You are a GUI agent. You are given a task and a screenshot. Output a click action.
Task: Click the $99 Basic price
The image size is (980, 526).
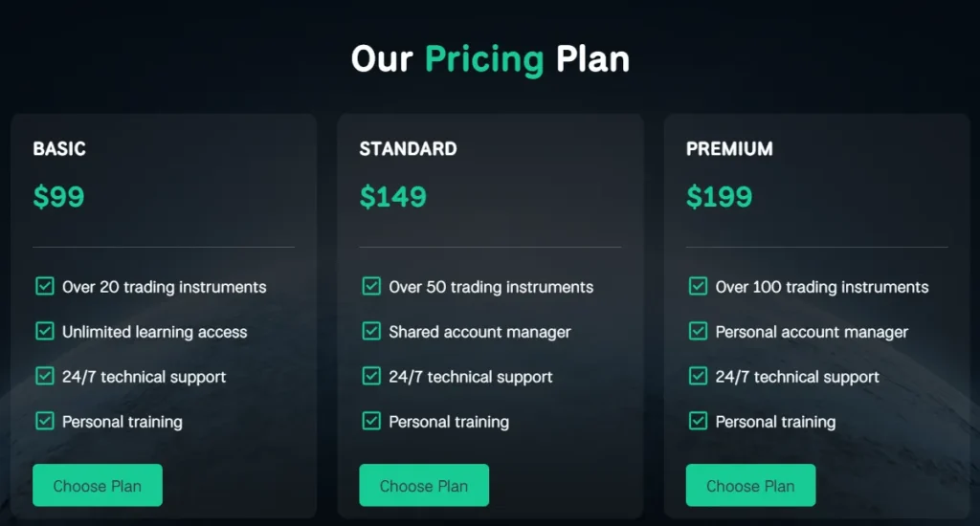tap(59, 197)
